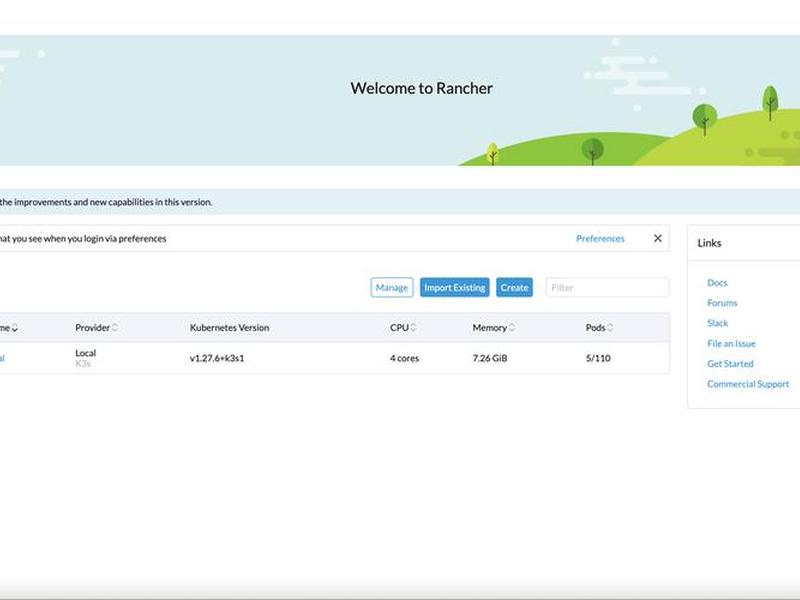Click the Provider column header label
800x600 pixels.
click(x=92, y=328)
